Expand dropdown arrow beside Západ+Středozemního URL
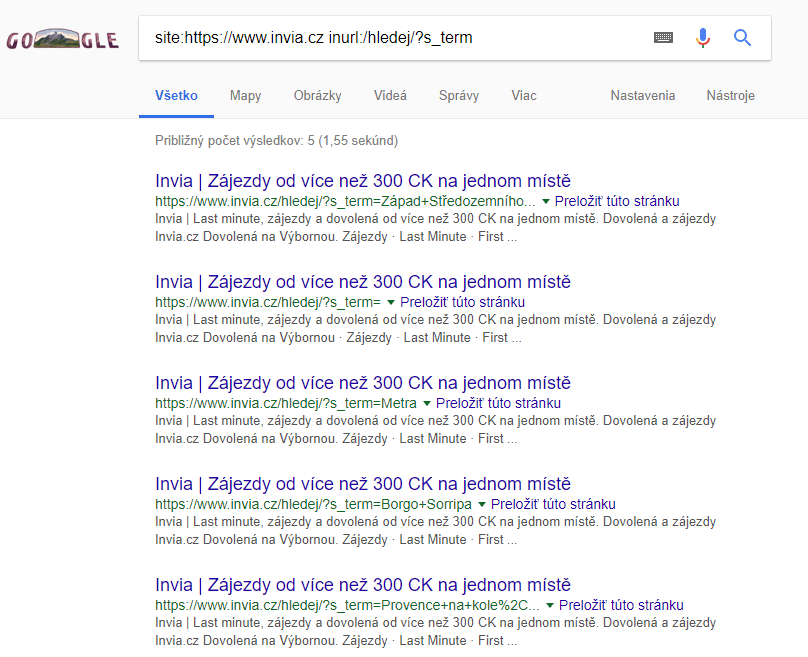 click(546, 201)
